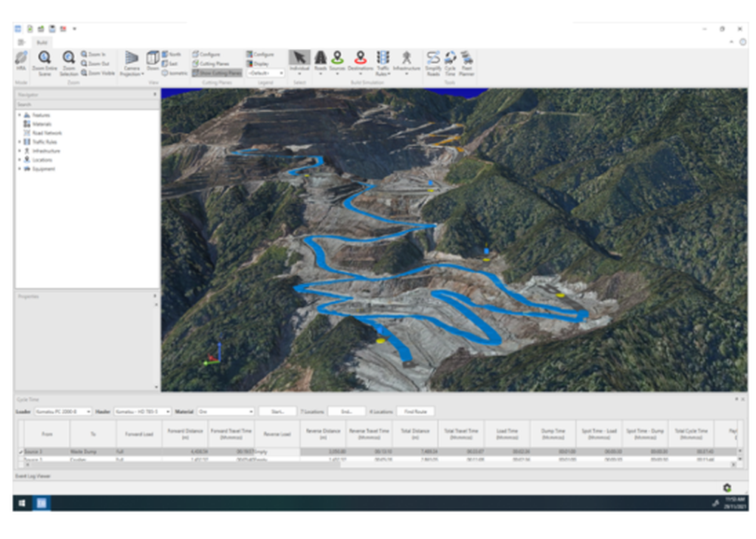Image resolution: width=756 pixels, height=539 pixels.
Task: Click the HRA mode icon
Action: [20, 62]
